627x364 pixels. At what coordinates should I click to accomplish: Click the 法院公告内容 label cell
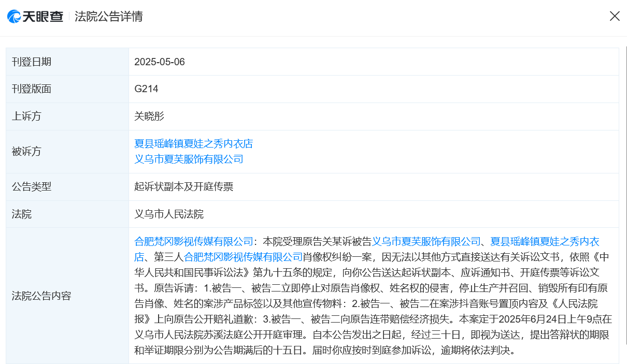67,296
